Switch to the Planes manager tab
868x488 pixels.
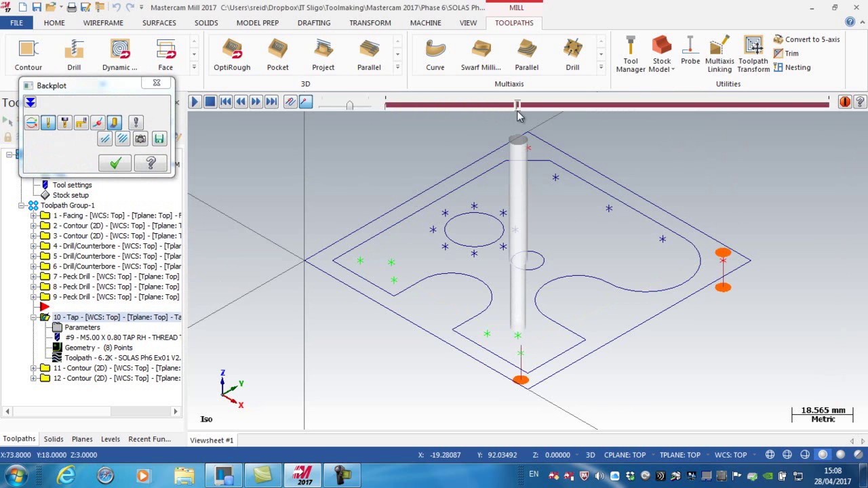pos(82,439)
